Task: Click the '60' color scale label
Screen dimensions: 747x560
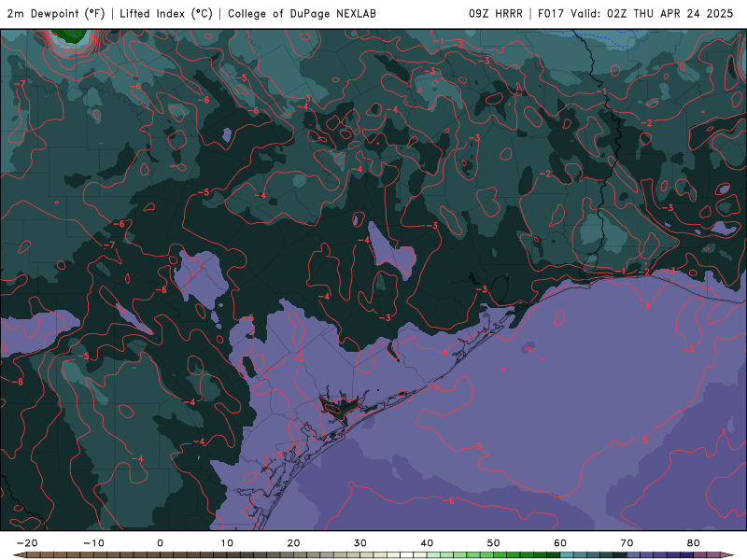Action: 560,543
